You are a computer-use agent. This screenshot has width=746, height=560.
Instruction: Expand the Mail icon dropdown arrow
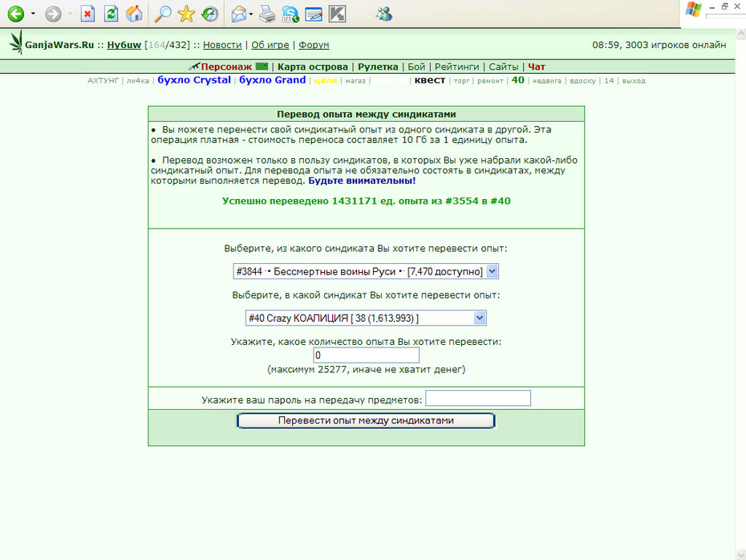[x=251, y=14]
